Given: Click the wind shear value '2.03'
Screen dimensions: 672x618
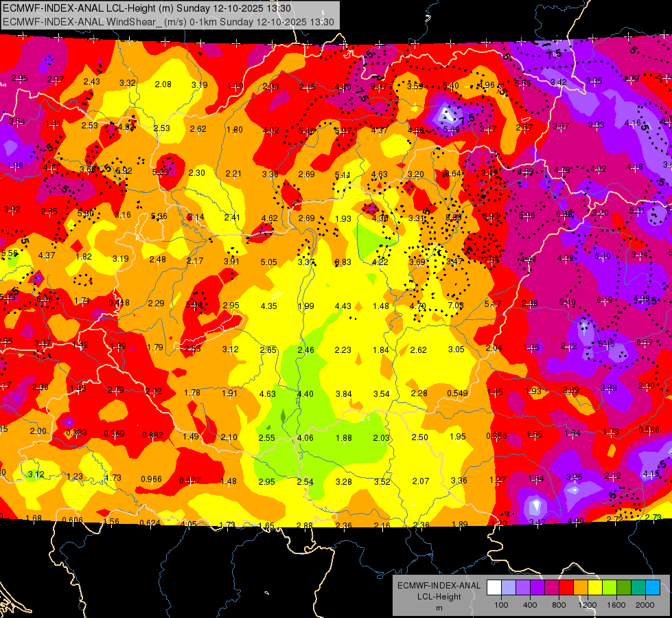Looking at the screenshot, I should [382, 438].
